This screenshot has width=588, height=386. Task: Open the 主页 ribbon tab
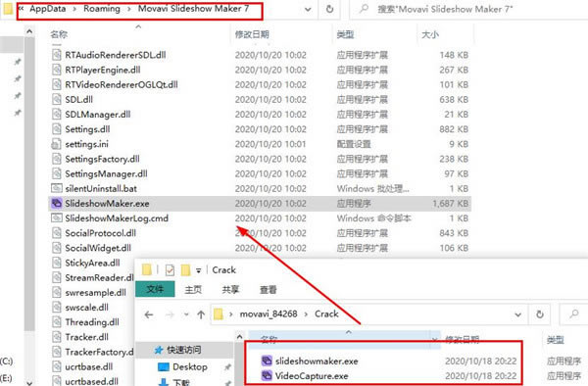click(193, 289)
